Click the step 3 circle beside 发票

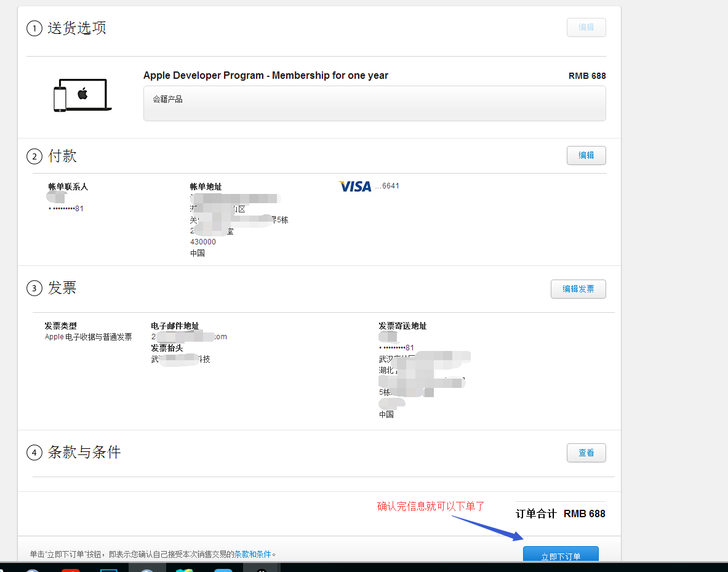pos(34,288)
